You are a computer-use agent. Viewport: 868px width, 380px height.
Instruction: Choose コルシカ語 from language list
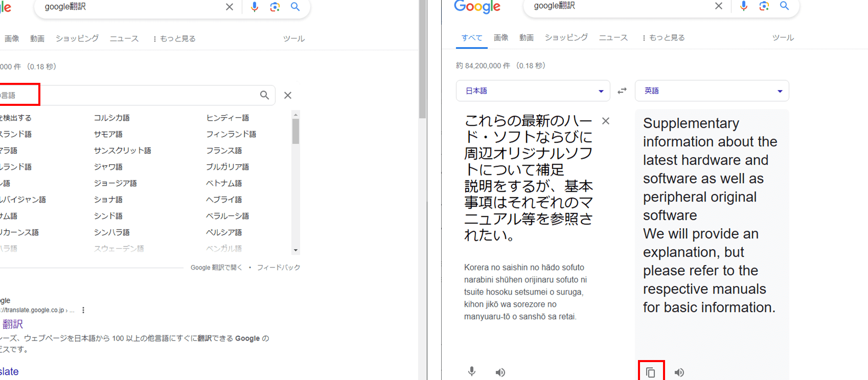[112, 118]
